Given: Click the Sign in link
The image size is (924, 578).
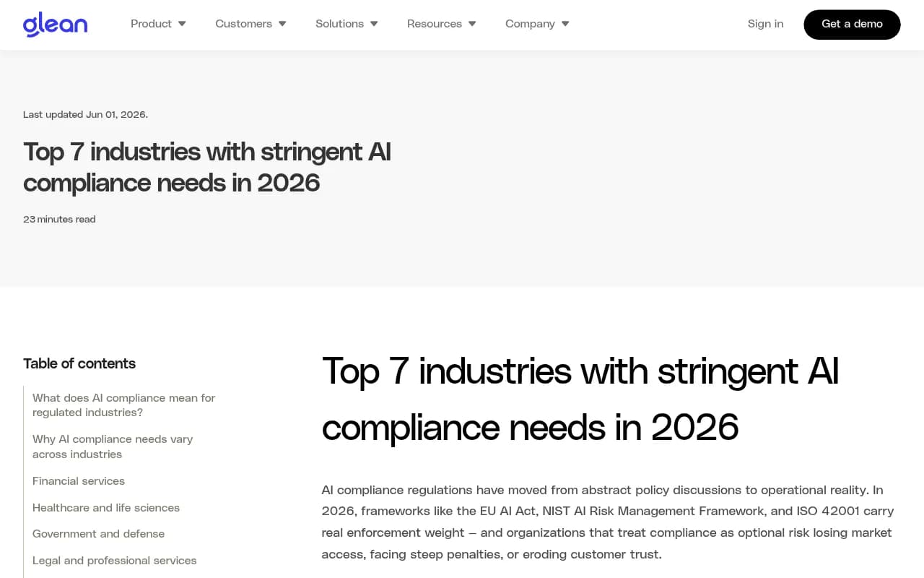Looking at the screenshot, I should pos(765,24).
